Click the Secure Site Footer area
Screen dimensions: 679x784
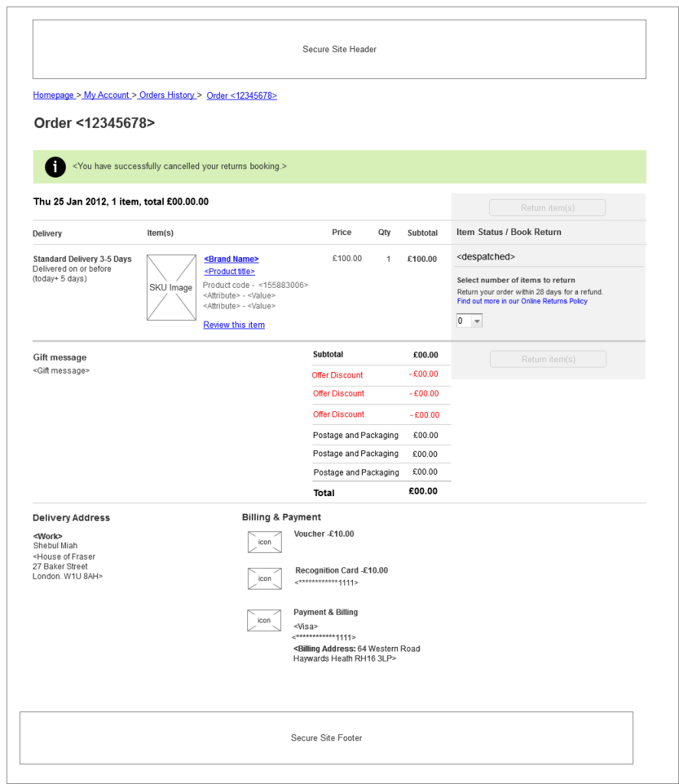[x=327, y=738]
